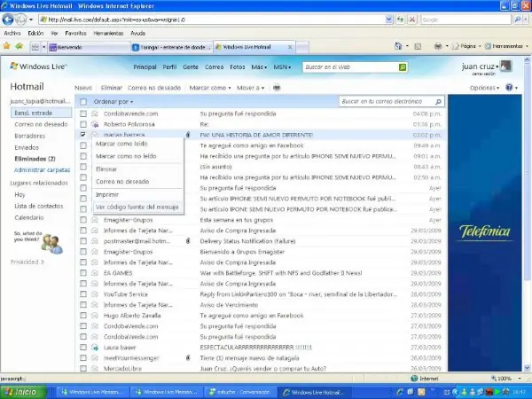Image resolution: width=532 pixels, height=399 pixels.
Task: Open Administrar carpetas link
Action: [x=42, y=170]
